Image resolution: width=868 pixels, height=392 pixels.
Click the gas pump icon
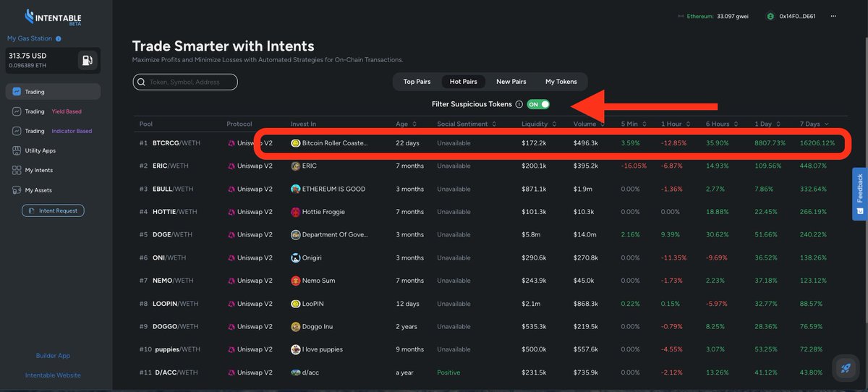pos(86,61)
